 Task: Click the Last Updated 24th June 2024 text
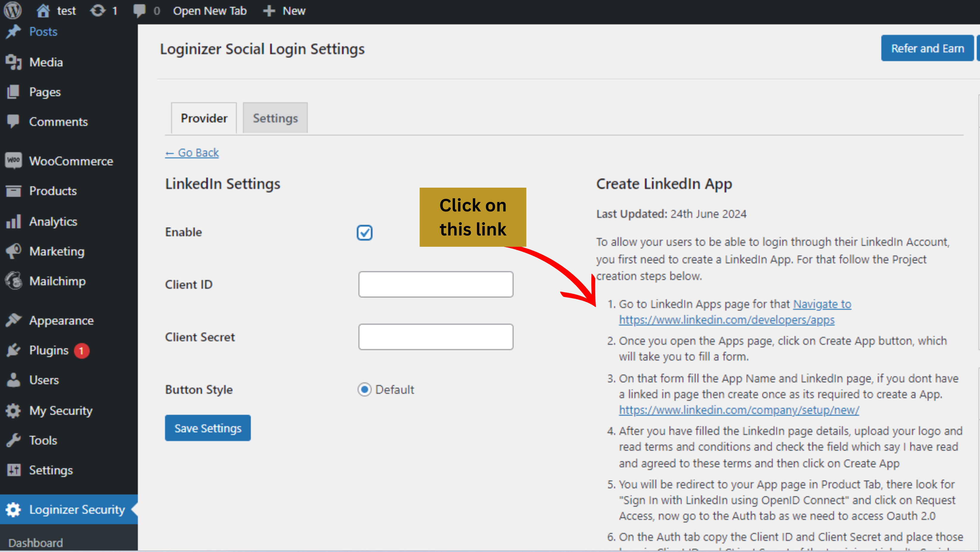tap(671, 214)
